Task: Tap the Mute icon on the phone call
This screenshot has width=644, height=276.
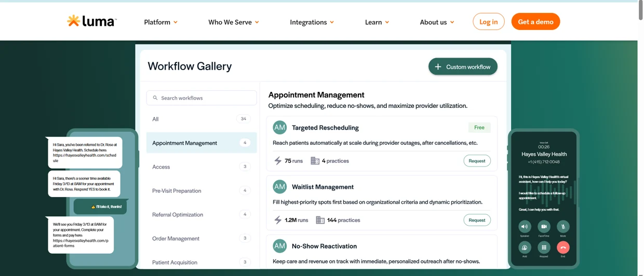Action: (563, 226)
